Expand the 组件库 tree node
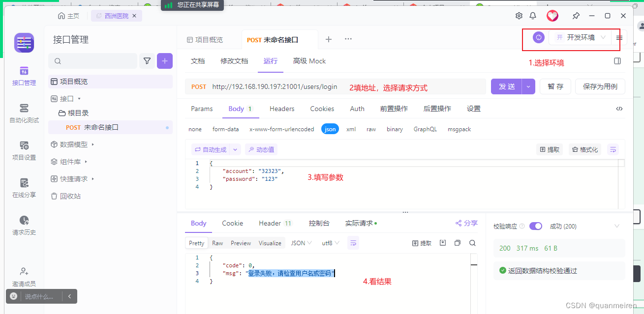 86,162
